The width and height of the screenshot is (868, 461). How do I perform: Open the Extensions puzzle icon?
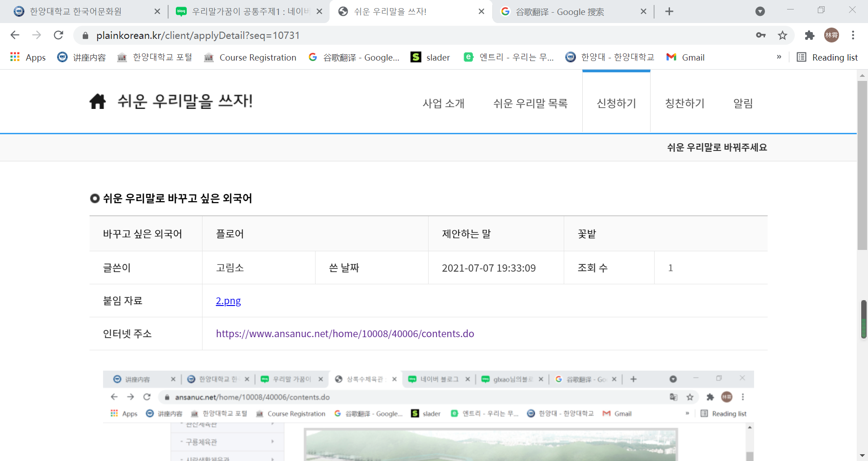[809, 35]
